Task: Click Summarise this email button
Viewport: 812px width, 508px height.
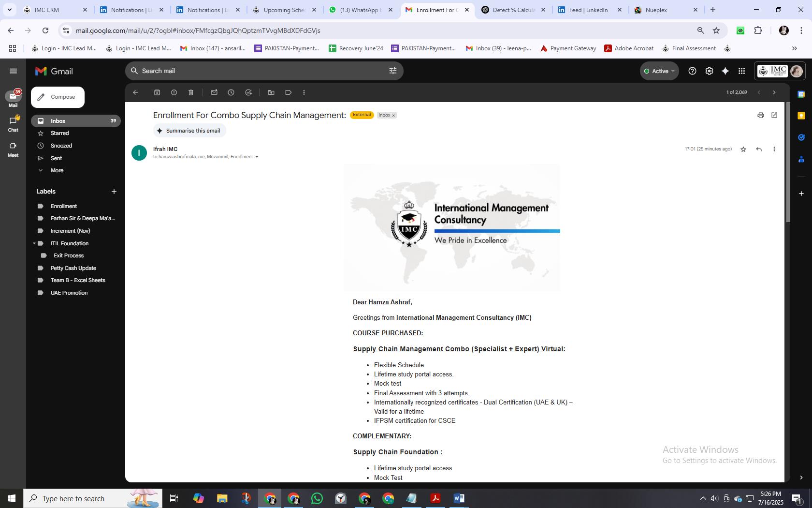Action: tap(189, 131)
